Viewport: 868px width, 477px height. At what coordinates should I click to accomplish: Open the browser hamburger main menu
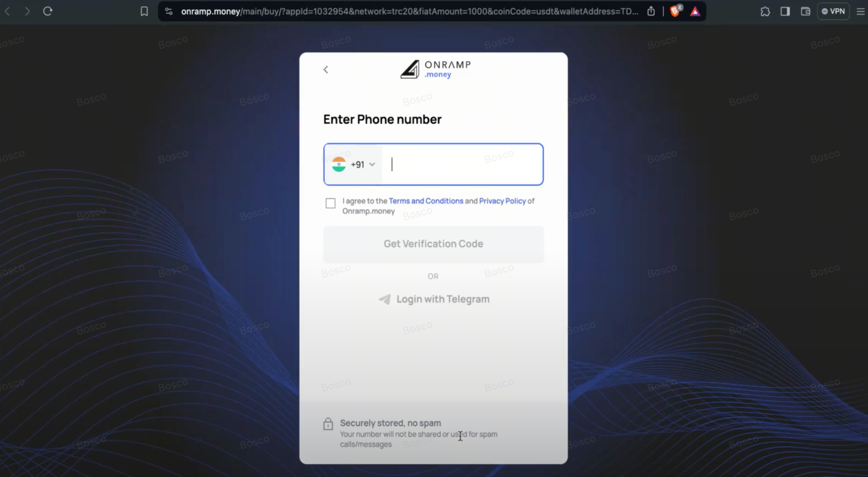861,11
